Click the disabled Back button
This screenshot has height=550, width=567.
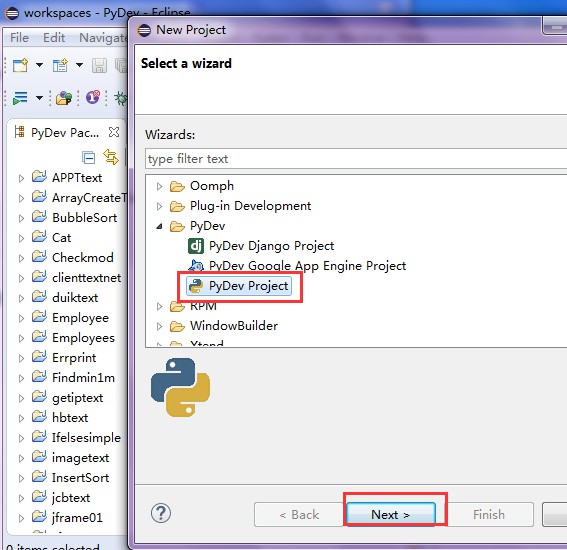[x=299, y=514]
